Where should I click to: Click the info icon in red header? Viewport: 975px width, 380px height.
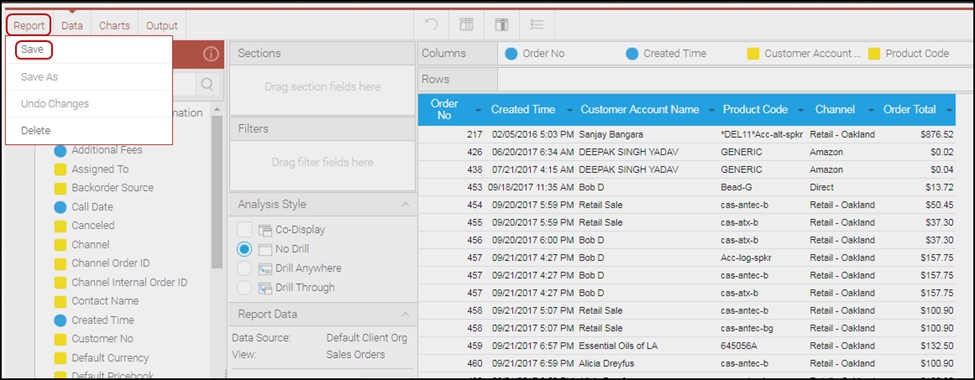pos(211,54)
